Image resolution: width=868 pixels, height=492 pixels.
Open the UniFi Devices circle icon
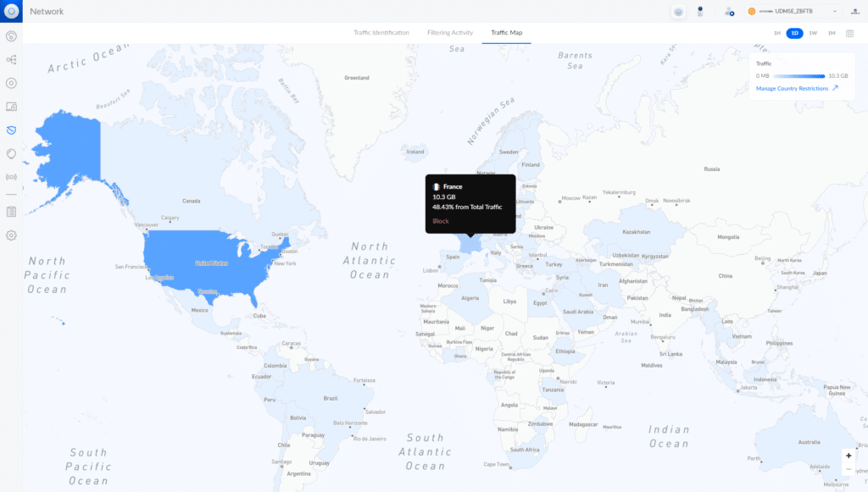pyautogui.click(x=11, y=84)
